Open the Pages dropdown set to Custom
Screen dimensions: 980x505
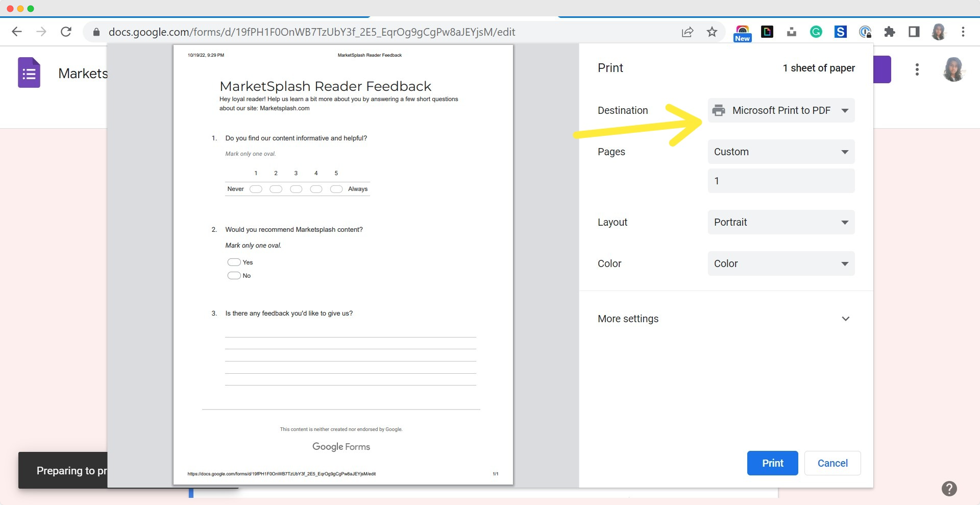pyautogui.click(x=781, y=152)
